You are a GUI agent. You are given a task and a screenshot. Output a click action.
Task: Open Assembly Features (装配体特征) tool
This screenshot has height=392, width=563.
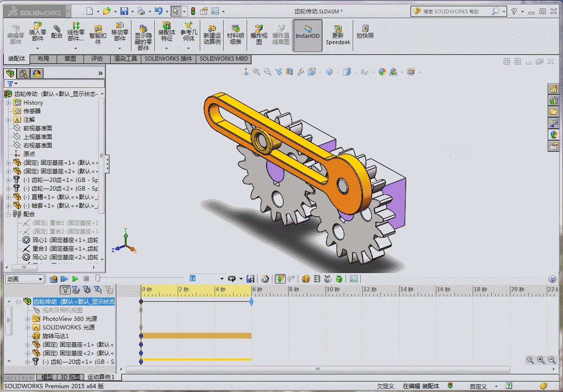(166, 32)
